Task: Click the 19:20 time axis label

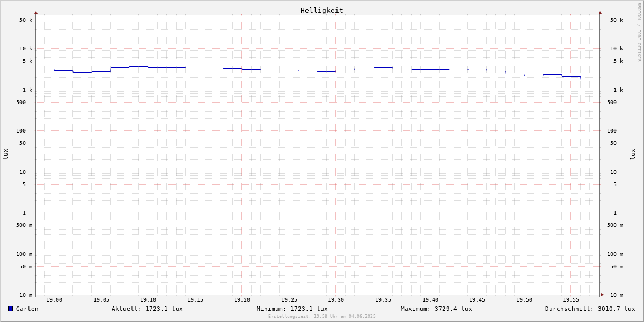Action: [x=242, y=300]
